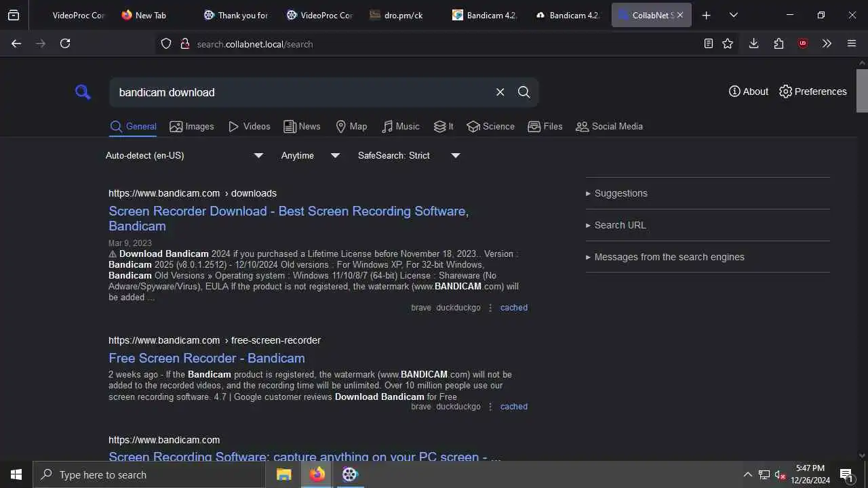Open the Auto-detect (en-US) language dropdown

click(x=184, y=155)
